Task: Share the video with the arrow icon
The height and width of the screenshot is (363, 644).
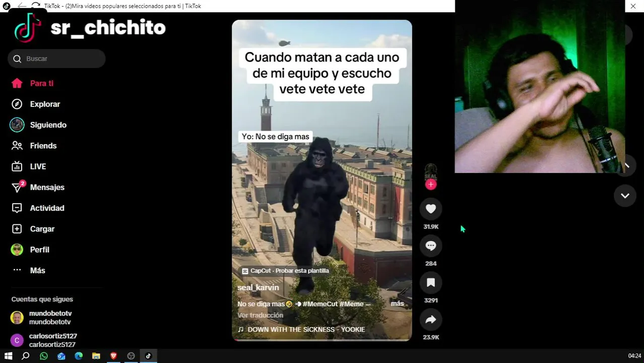Action: pyautogui.click(x=431, y=319)
